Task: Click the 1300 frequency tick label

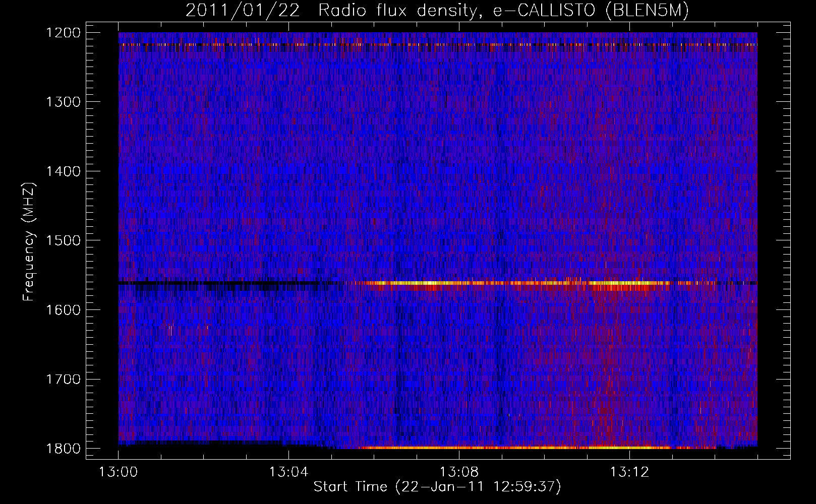Action: [x=63, y=102]
